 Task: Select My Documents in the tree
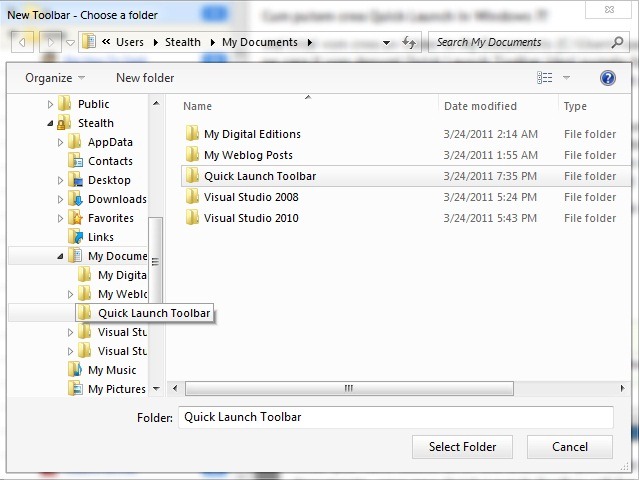[x=117, y=256]
